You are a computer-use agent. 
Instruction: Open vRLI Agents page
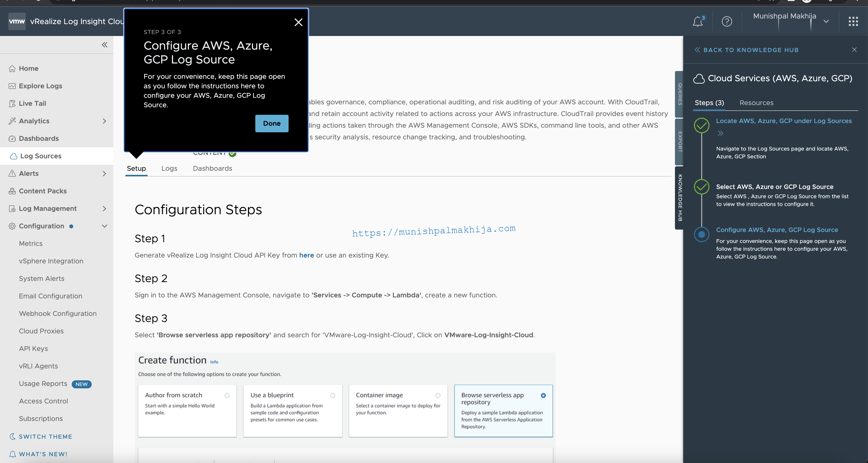pos(38,366)
